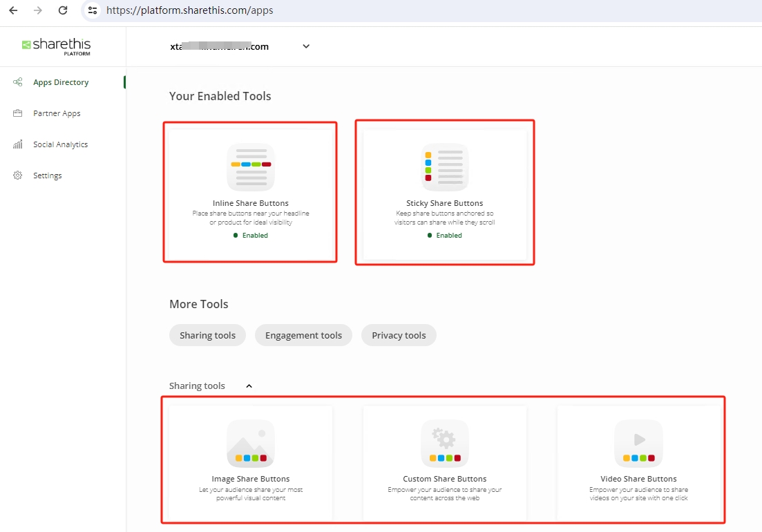762x532 pixels.
Task: Click Enabled status under Inline Share Buttons
Action: pos(251,235)
